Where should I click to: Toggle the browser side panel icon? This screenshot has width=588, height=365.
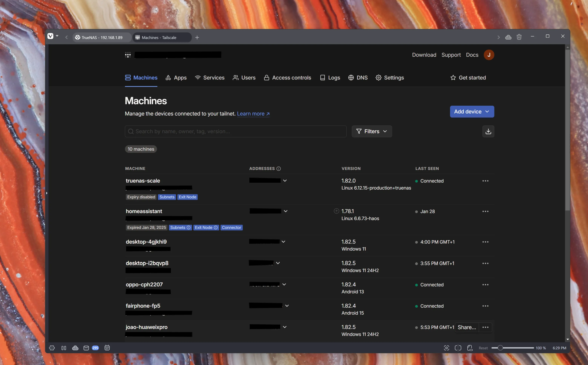click(64, 348)
